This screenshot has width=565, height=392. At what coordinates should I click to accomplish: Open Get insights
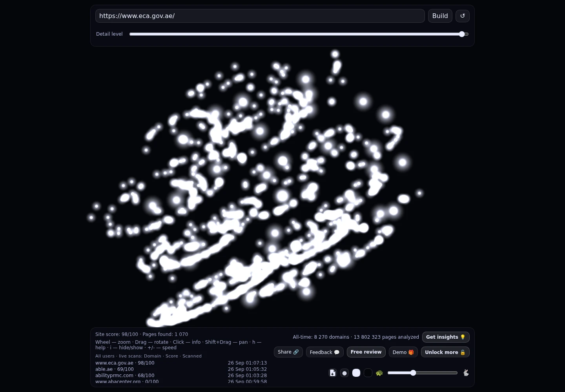[446, 337]
